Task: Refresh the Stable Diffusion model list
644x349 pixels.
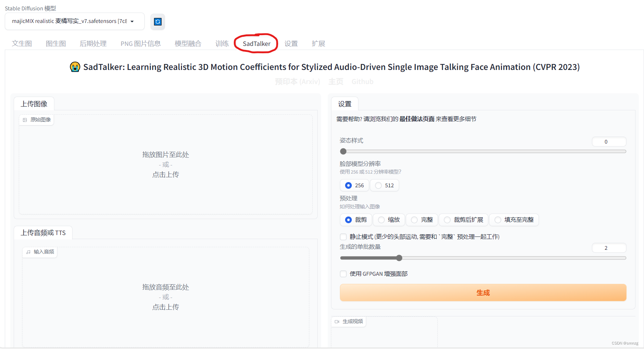Action: click(x=158, y=22)
